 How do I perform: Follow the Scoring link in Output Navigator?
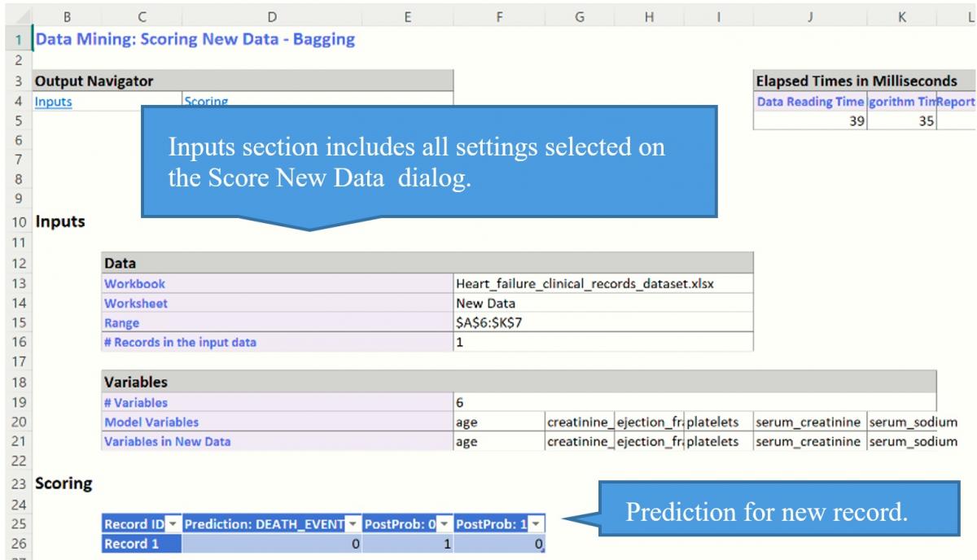coord(206,103)
